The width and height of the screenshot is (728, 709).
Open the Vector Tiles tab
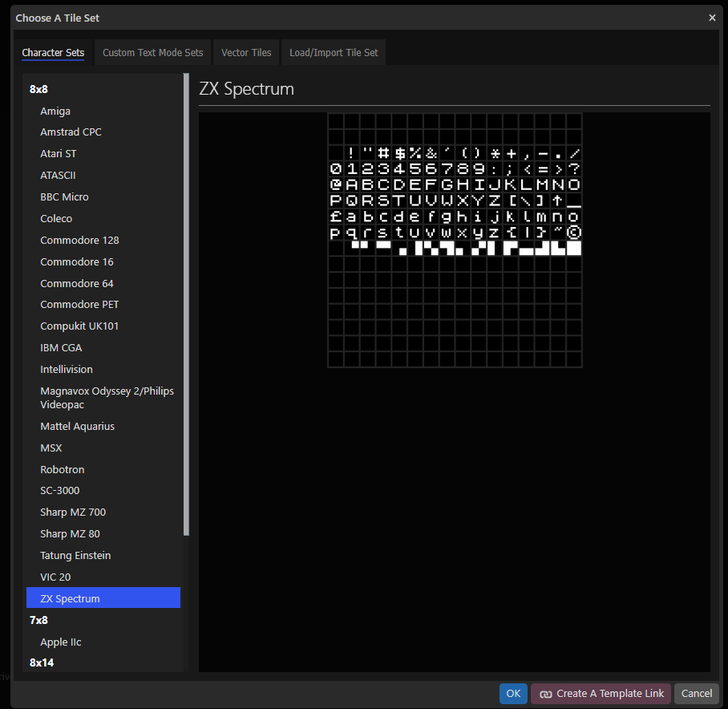coord(246,52)
